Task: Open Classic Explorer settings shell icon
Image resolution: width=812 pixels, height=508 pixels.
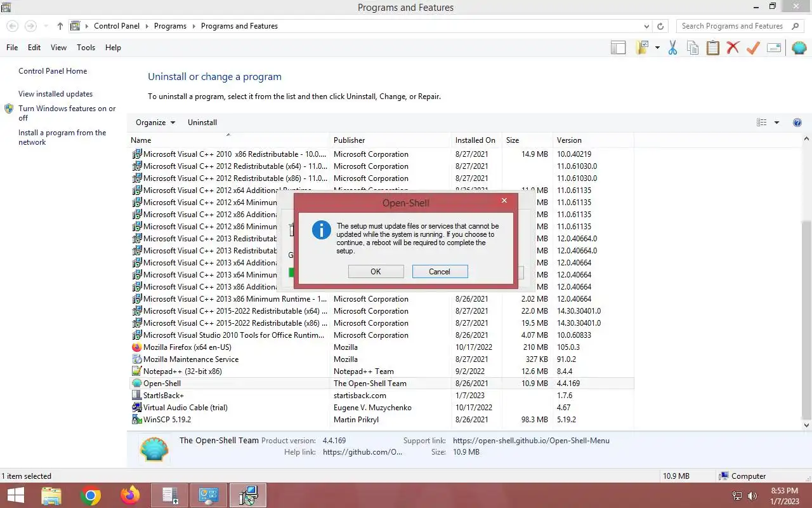Action: (799, 48)
